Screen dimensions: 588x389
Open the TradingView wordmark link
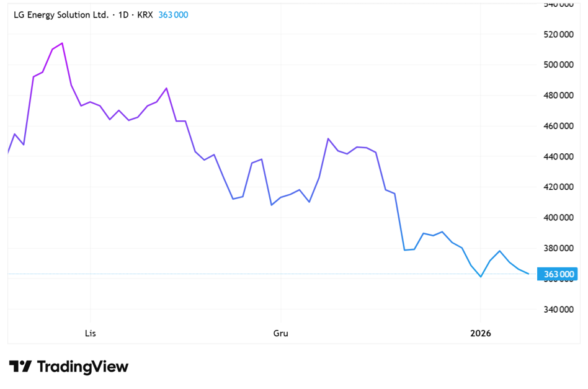(x=82, y=367)
